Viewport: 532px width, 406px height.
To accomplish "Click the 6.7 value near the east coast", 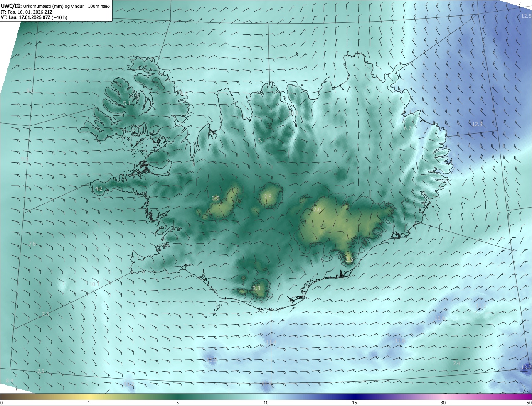I will 408,128.
